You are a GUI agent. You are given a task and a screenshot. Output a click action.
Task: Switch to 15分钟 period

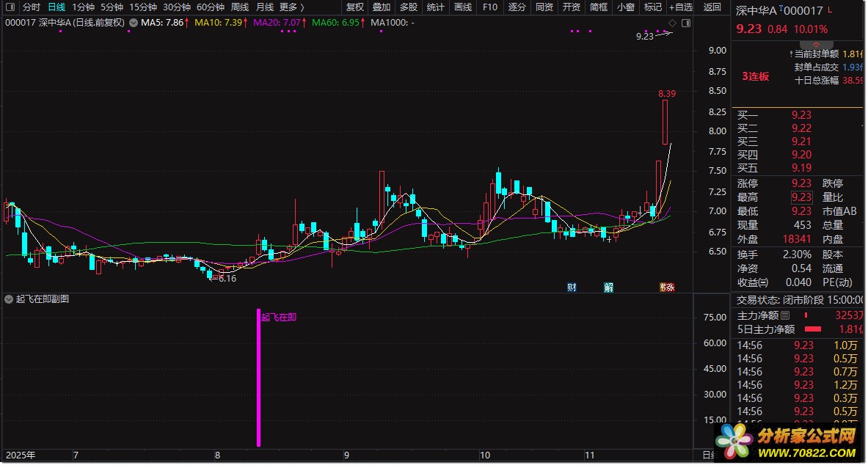(x=143, y=7)
